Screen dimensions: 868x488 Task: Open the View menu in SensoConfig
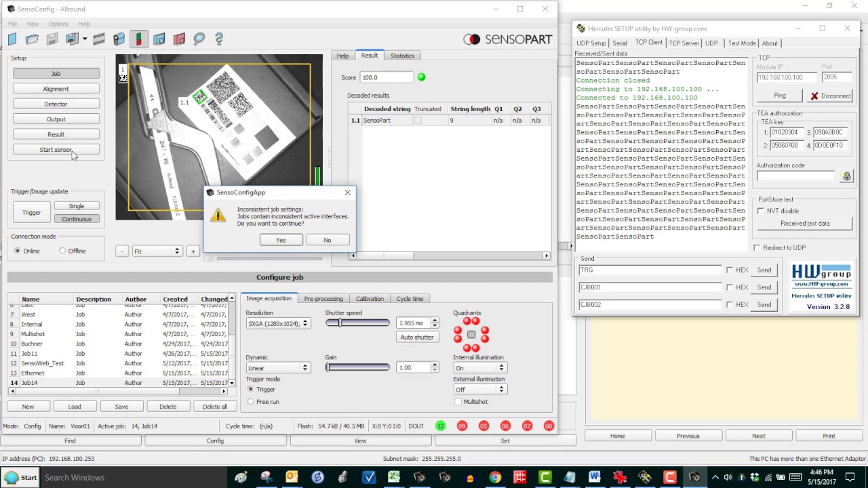click(33, 24)
